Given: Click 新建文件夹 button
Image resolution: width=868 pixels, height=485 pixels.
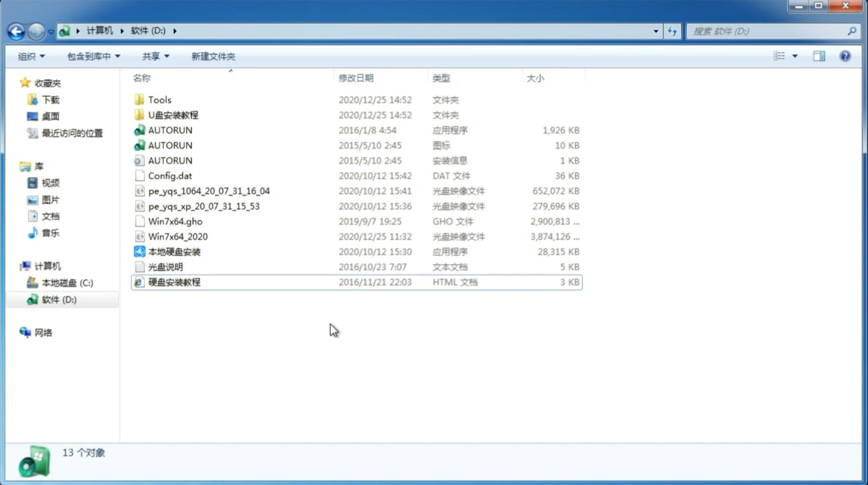Looking at the screenshot, I should coord(213,56).
